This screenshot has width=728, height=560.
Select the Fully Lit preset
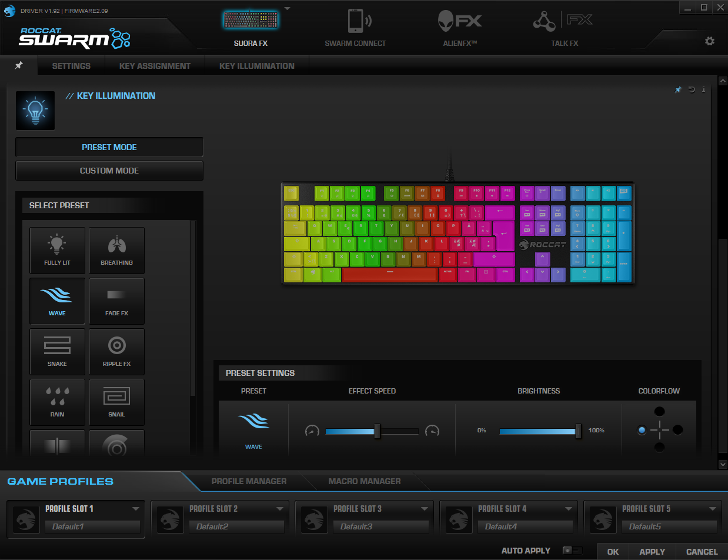[57, 251]
